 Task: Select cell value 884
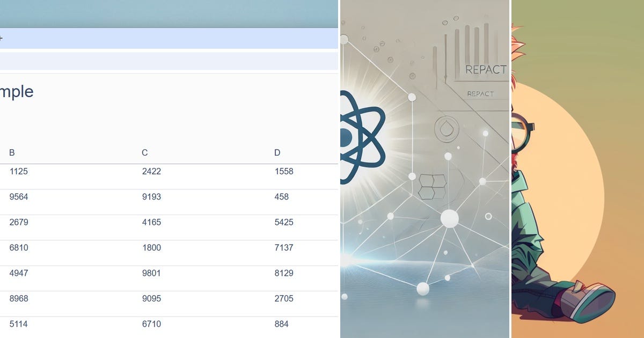(282, 324)
